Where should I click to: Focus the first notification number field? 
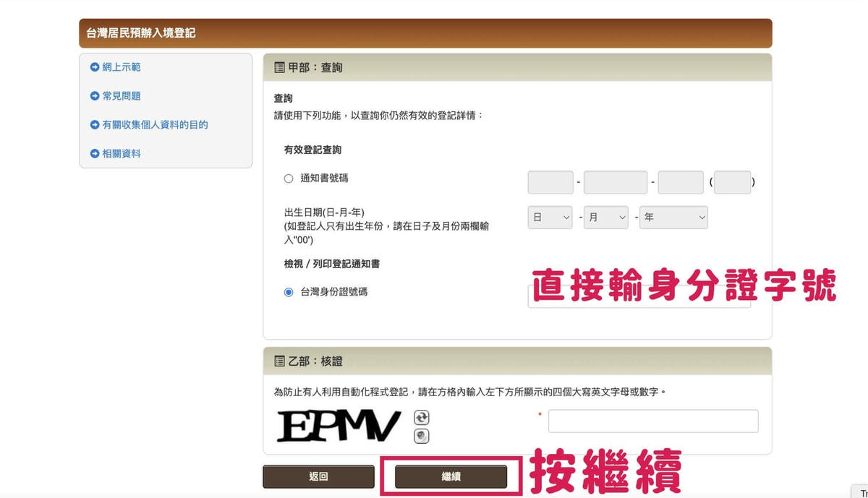click(550, 182)
